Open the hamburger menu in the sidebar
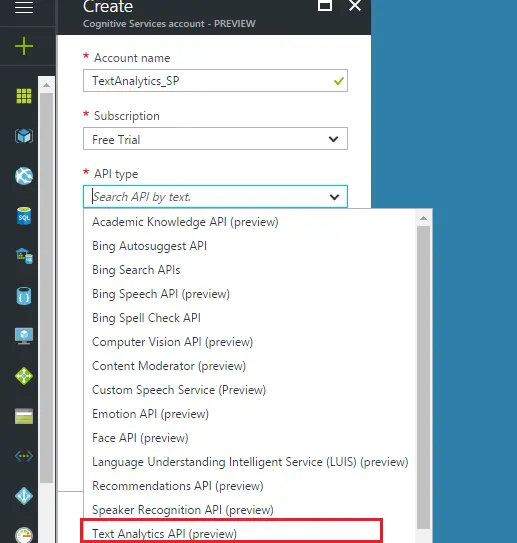The height and width of the screenshot is (543, 517). click(24, 7)
